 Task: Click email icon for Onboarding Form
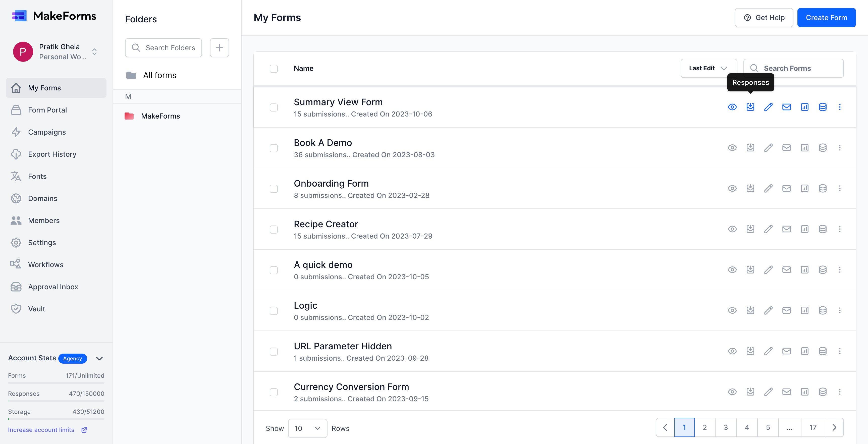click(x=786, y=188)
